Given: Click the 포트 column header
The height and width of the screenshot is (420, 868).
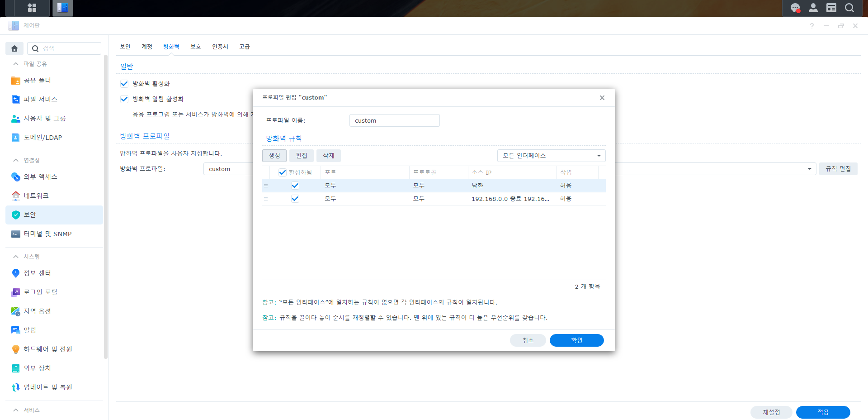Looking at the screenshot, I should coord(365,172).
